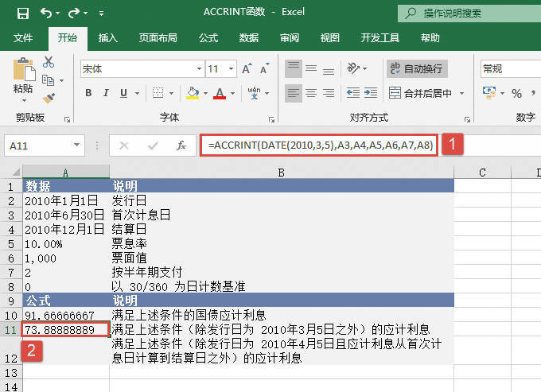
Task: Click the yellow fill color bar
Action: tap(193, 98)
